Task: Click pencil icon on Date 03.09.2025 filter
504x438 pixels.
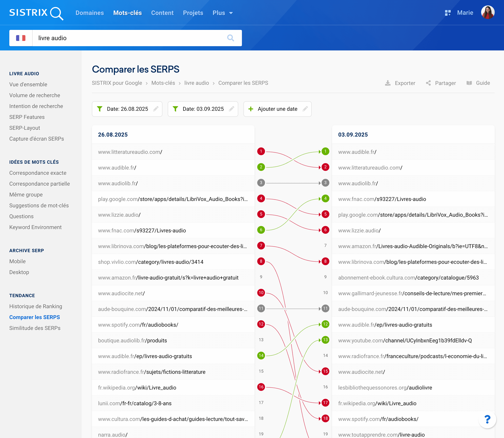Action: [231, 109]
